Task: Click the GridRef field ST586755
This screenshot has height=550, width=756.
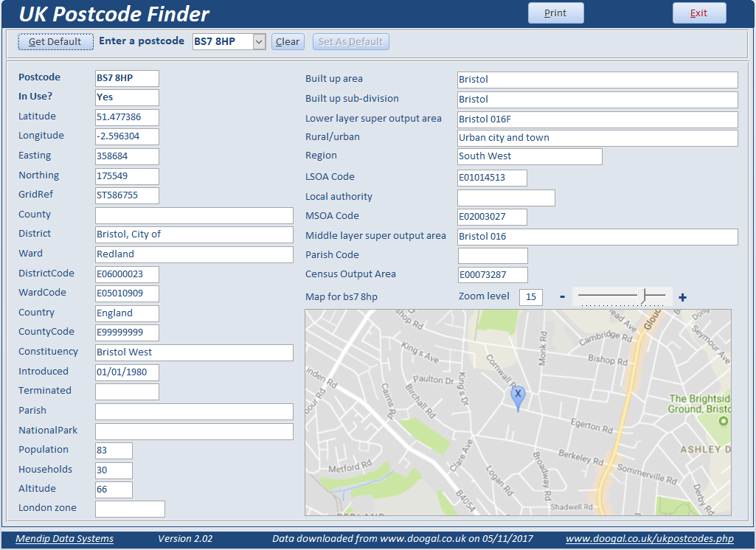Action: (127, 195)
